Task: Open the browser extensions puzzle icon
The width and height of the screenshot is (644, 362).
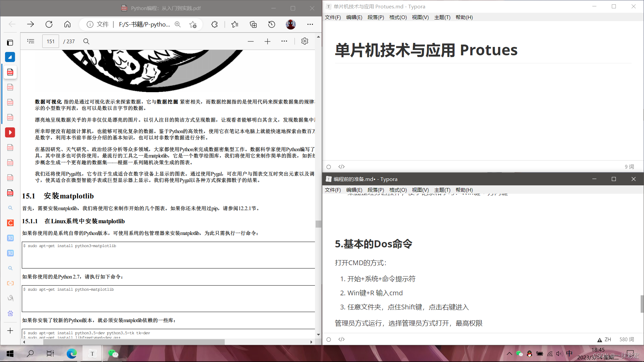Action: (214, 24)
